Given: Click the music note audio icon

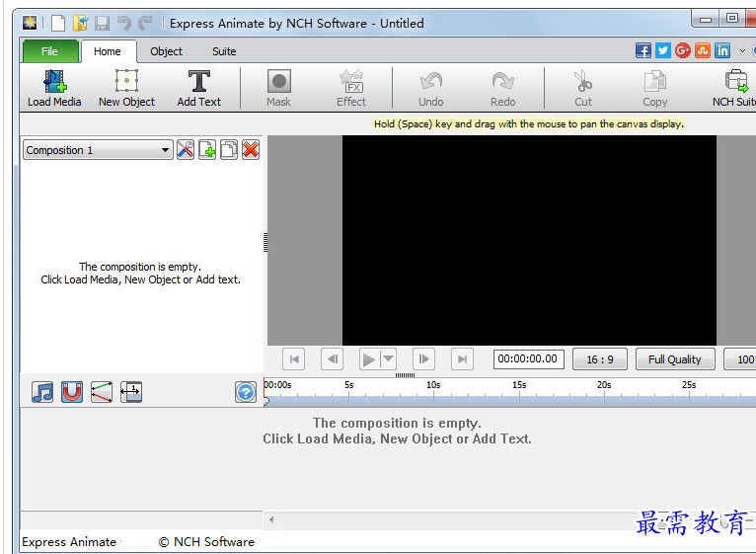Looking at the screenshot, I should click(x=42, y=392).
